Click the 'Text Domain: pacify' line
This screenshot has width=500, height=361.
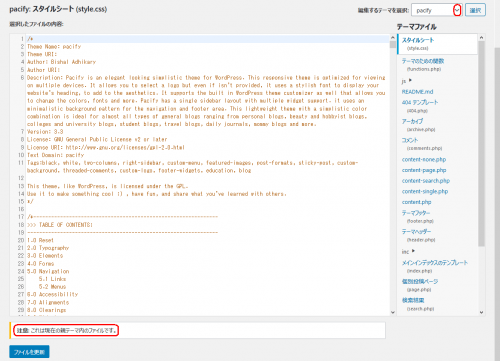(x=55, y=155)
